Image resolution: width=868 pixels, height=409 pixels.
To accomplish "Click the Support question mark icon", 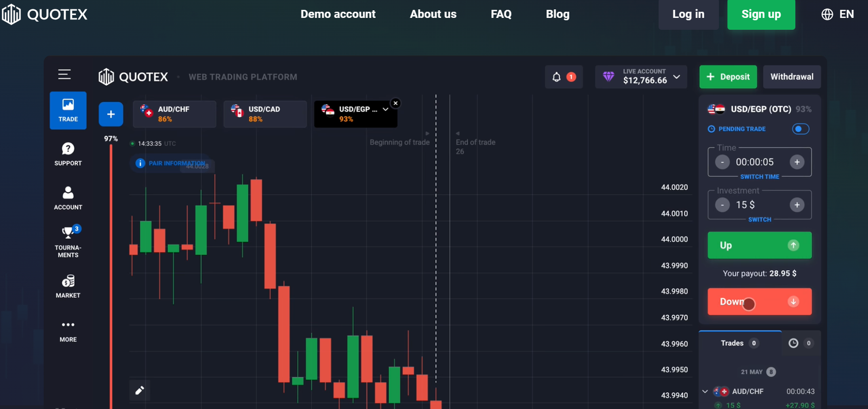I will click(68, 149).
